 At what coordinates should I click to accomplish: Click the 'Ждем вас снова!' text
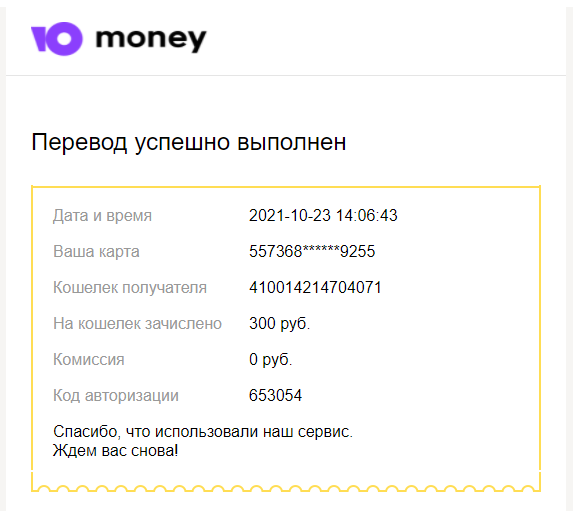pyautogui.click(x=115, y=451)
